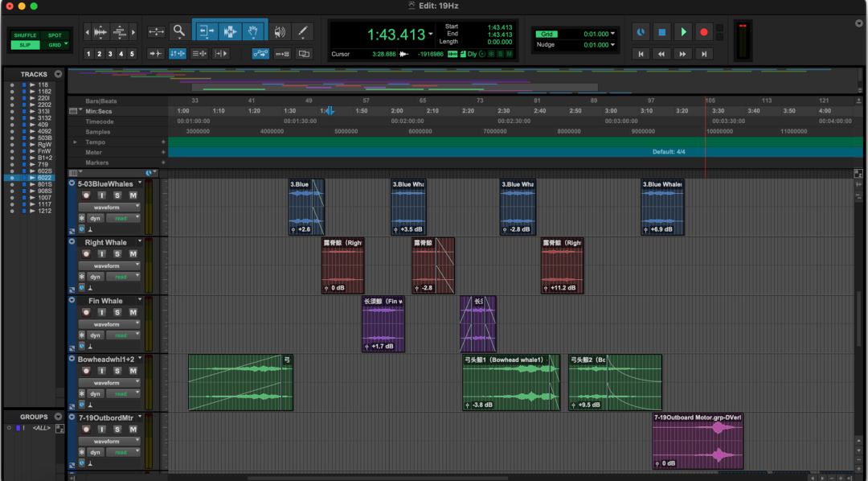Select the Grabber hand tool

tap(253, 31)
